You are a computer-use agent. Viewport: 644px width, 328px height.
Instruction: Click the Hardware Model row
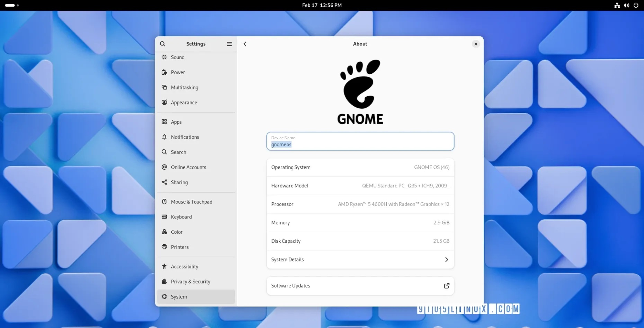pos(360,186)
